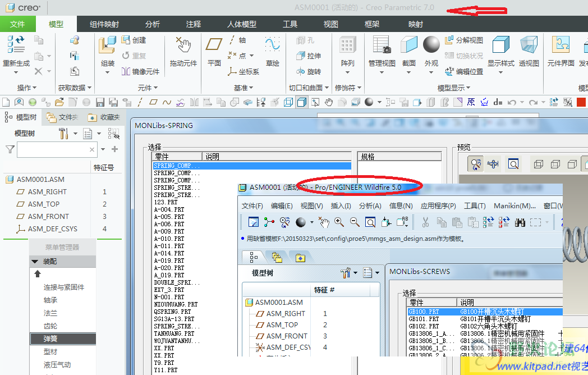Toggle datum plane display in quick toolbar

(153, 102)
